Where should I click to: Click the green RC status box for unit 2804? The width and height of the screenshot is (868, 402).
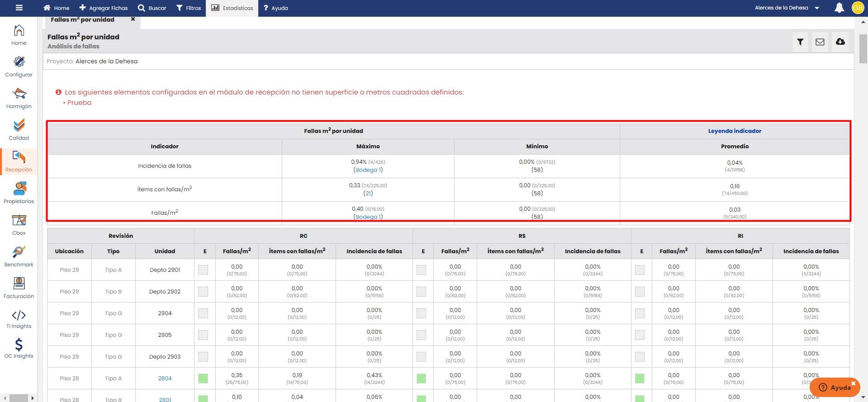[203, 378]
